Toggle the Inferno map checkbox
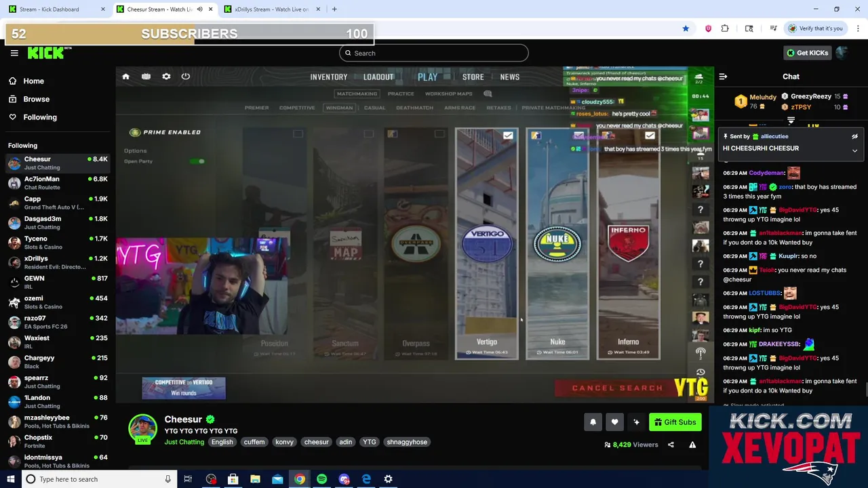This screenshot has width=868, height=488. 650,136
